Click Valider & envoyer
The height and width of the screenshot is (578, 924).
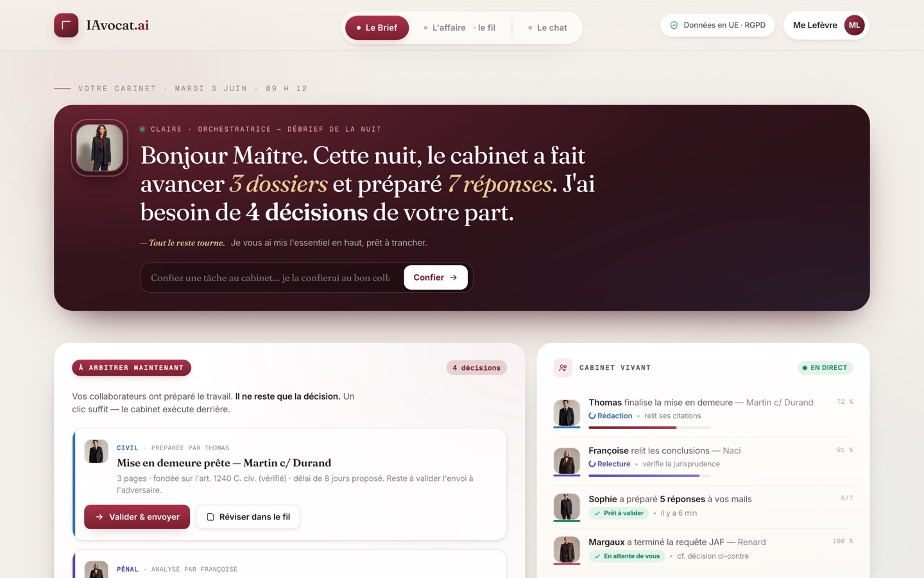[x=137, y=517]
